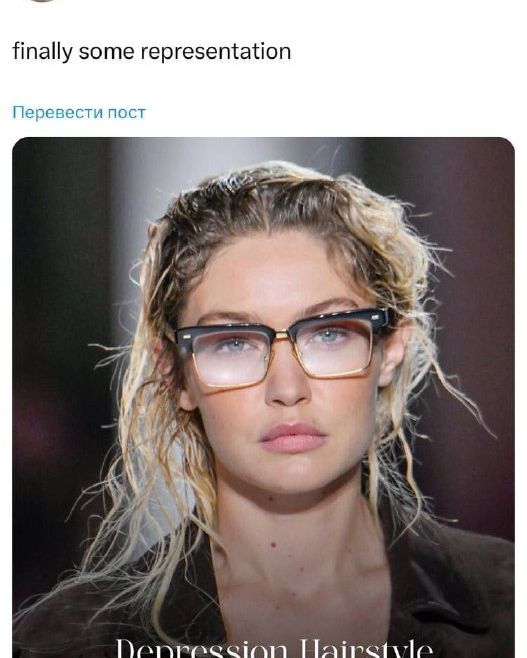Click the glasses in the photo
This screenshot has width=527, height=658.
[x=282, y=346]
